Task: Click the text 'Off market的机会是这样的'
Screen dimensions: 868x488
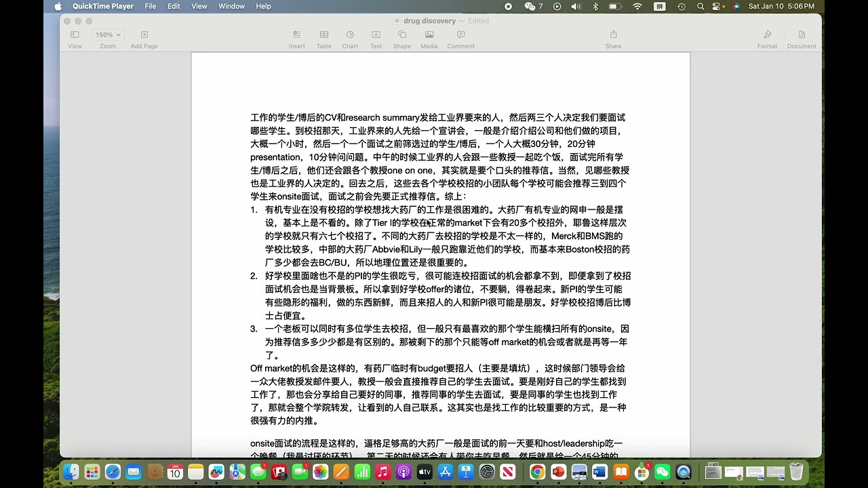Action: 304,369
